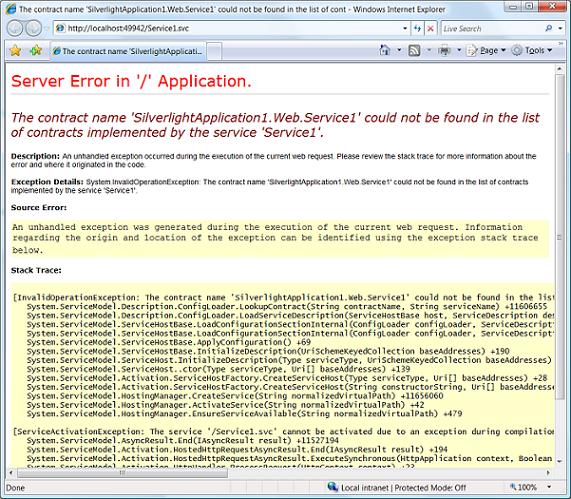Expand the Print options dropdown
Screen dimensions: 571x499
459,50
